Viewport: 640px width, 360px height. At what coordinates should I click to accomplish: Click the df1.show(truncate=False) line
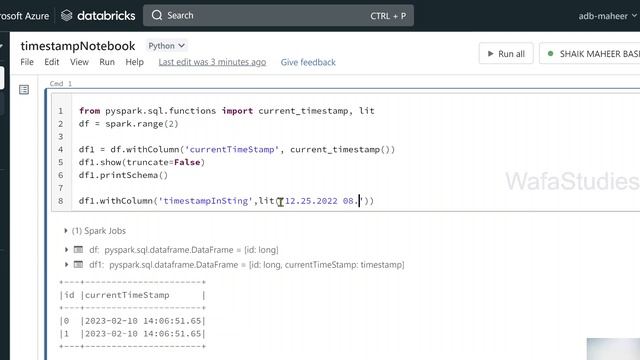coord(142,162)
